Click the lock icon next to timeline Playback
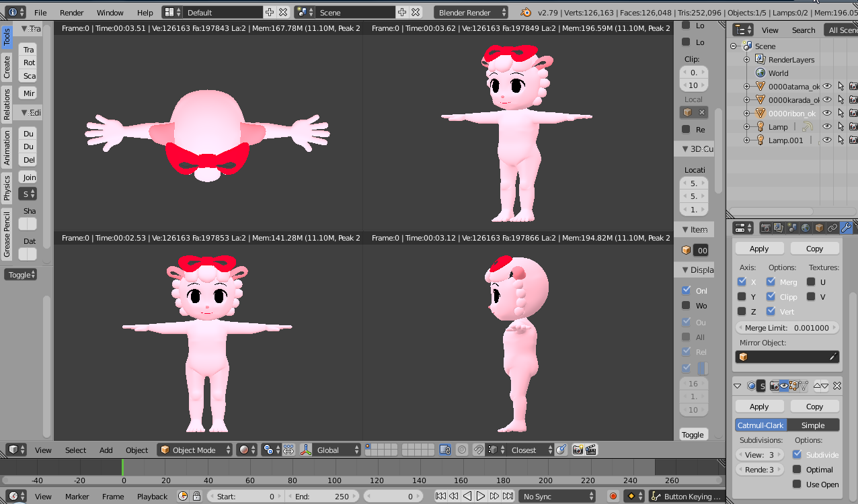 [x=196, y=497]
